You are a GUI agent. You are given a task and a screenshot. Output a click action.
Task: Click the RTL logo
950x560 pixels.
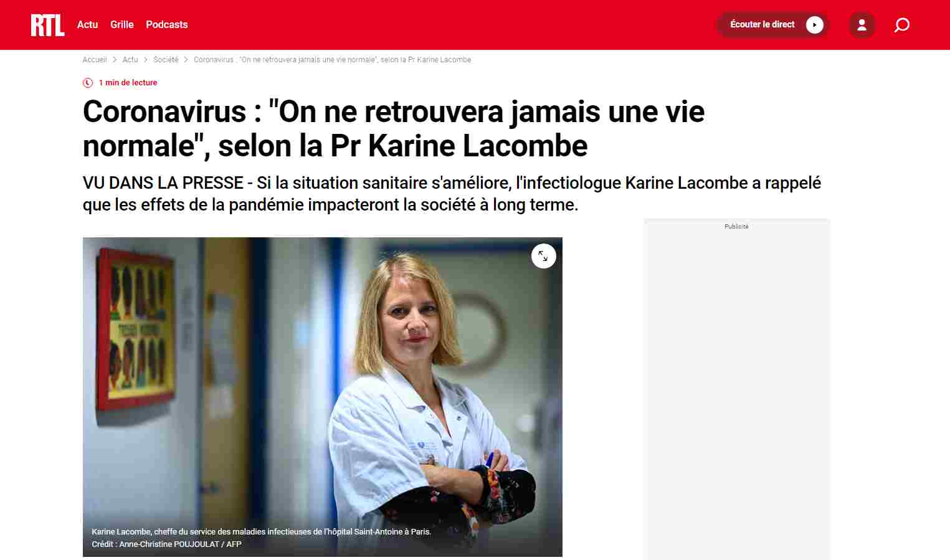(48, 25)
